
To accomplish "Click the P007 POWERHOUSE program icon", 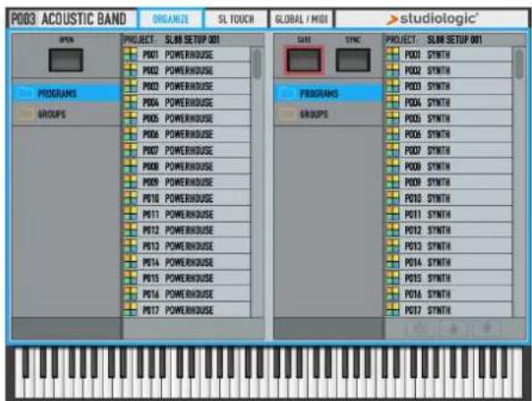I will click(131, 150).
